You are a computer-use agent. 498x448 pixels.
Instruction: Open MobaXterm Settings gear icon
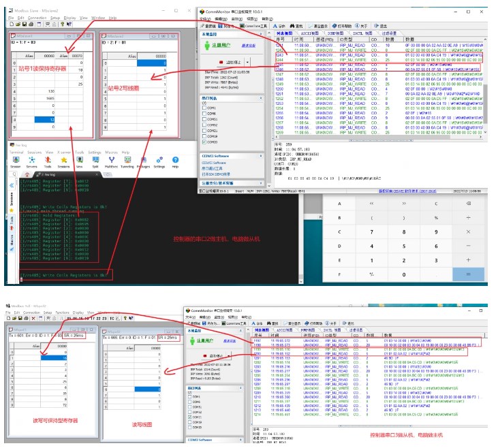159,159
